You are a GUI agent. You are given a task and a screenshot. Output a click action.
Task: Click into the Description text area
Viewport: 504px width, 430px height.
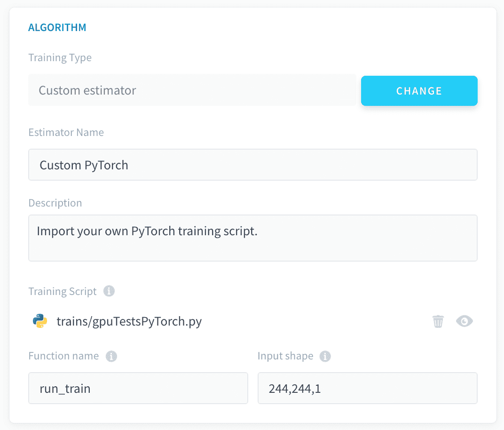click(x=252, y=238)
